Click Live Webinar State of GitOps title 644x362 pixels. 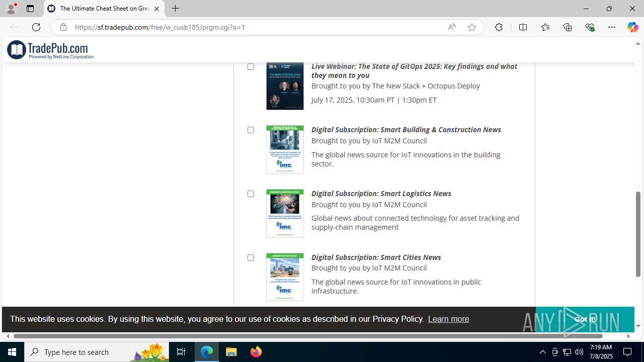click(414, 71)
